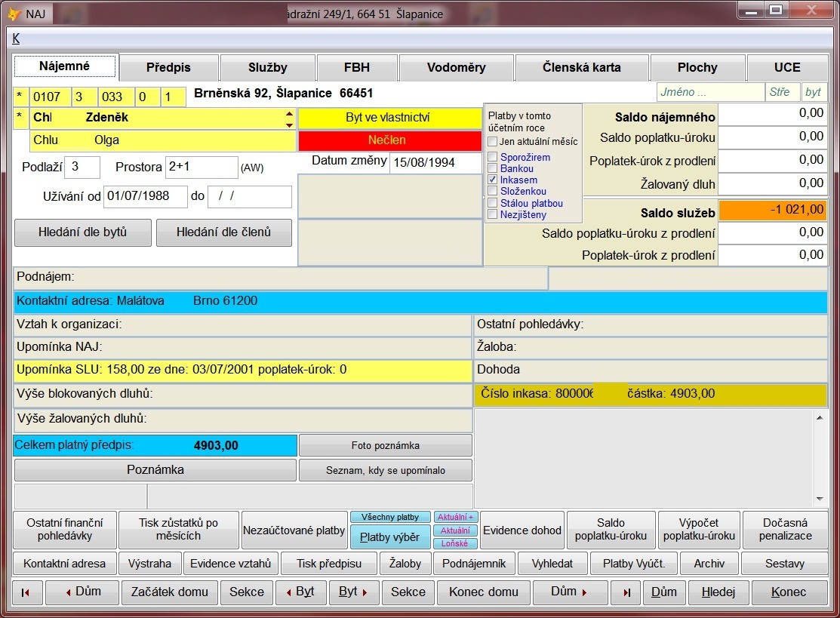
Task: Show Nezaúčtované platby
Action: (294, 530)
